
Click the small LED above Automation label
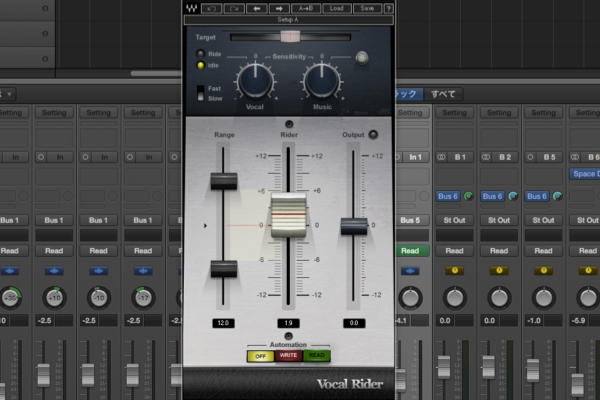click(x=289, y=336)
